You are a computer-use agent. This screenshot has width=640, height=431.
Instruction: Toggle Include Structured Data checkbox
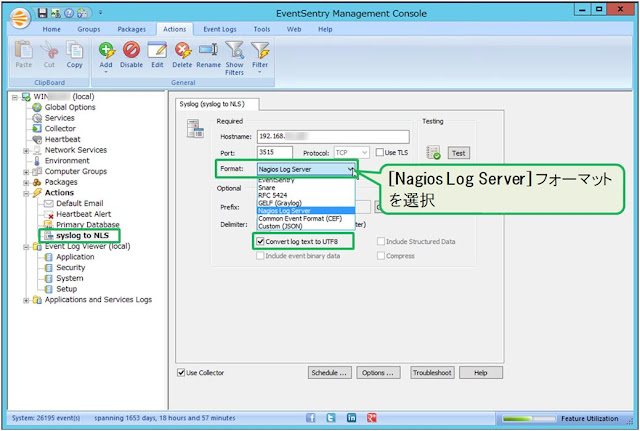[x=381, y=242]
